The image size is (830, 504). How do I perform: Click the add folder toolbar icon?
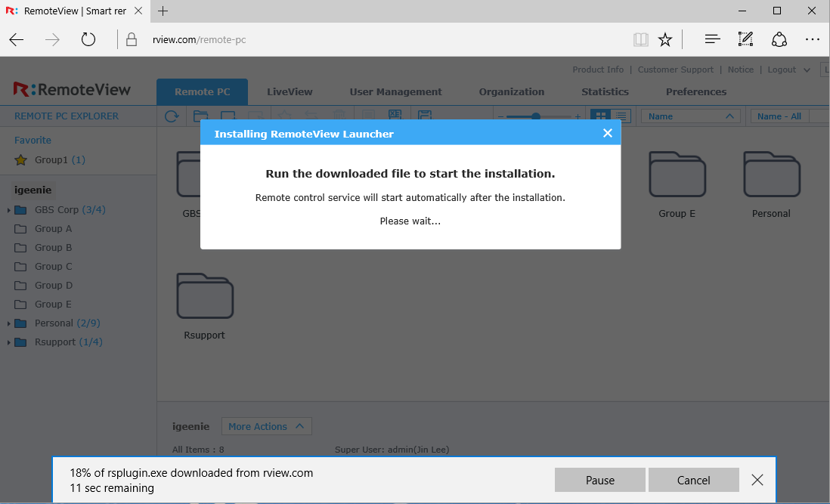(200, 116)
